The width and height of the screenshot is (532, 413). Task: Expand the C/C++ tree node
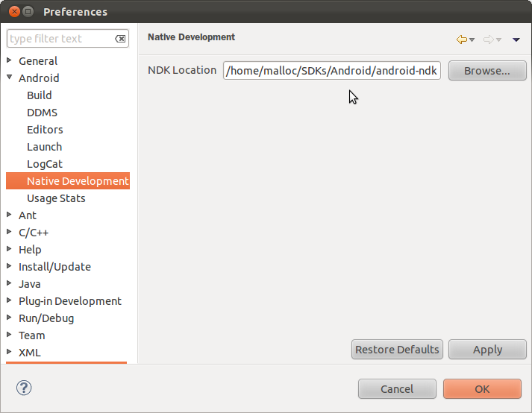(9, 232)
